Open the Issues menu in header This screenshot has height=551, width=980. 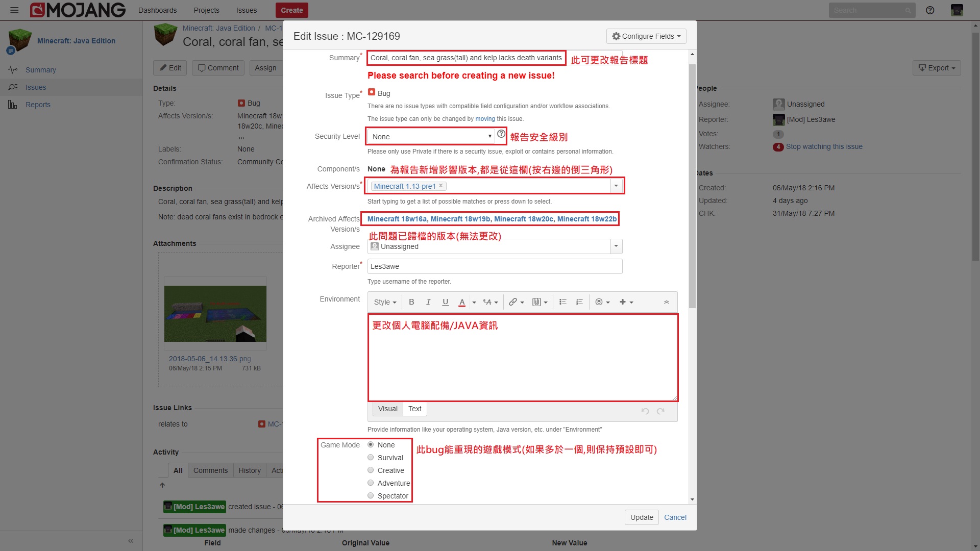coord(247,10)
